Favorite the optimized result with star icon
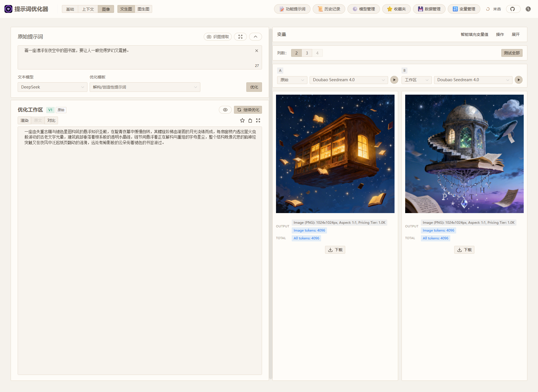This screenshot has width=538, height=392. [x=242, y=120]
